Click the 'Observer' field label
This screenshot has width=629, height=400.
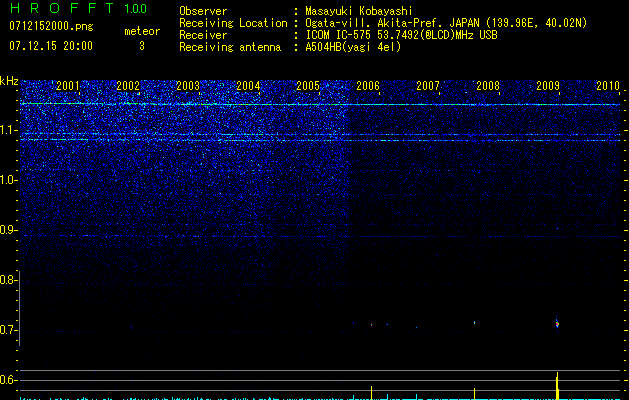(203, 11)
